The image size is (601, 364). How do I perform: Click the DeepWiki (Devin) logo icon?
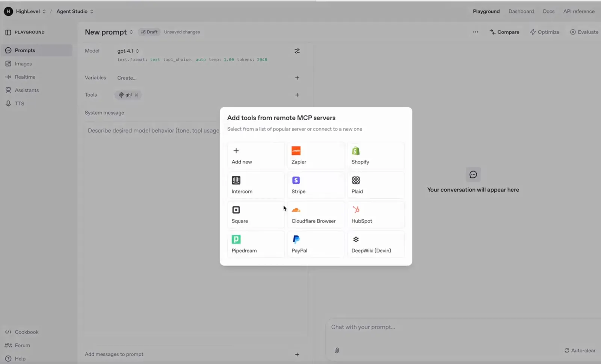[x=356, y=239]
